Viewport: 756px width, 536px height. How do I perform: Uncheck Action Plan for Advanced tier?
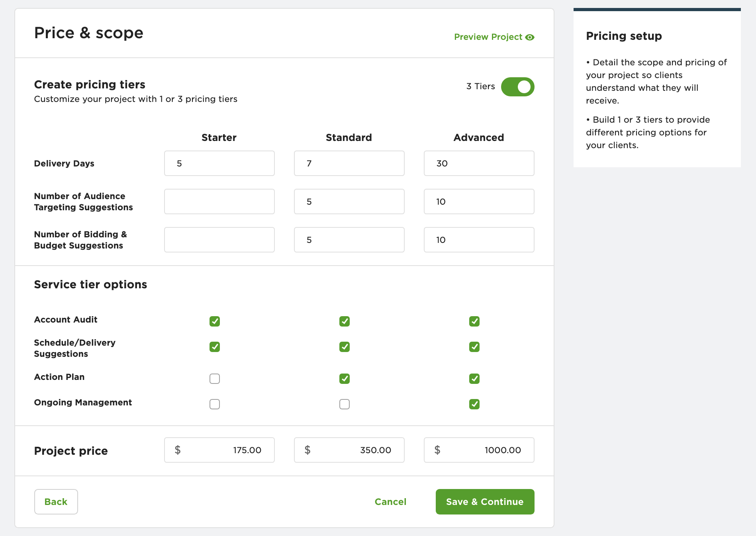tap(474, 379)
